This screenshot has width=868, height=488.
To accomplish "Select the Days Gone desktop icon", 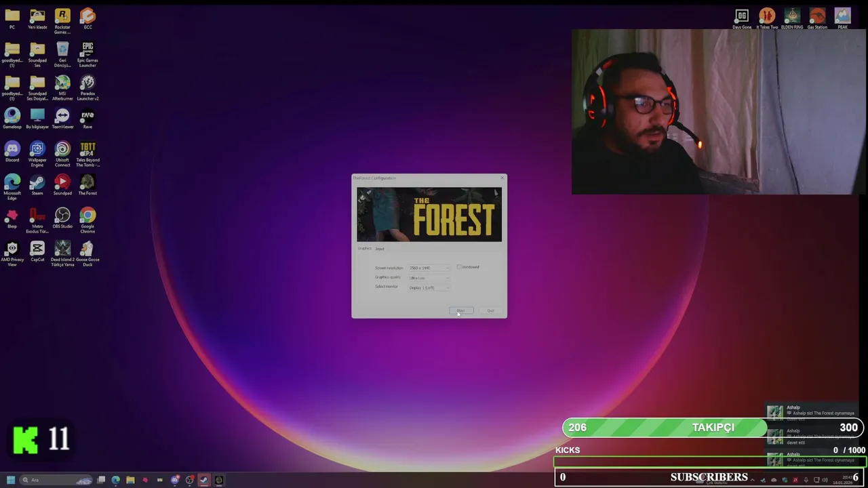I will point(742,18).
